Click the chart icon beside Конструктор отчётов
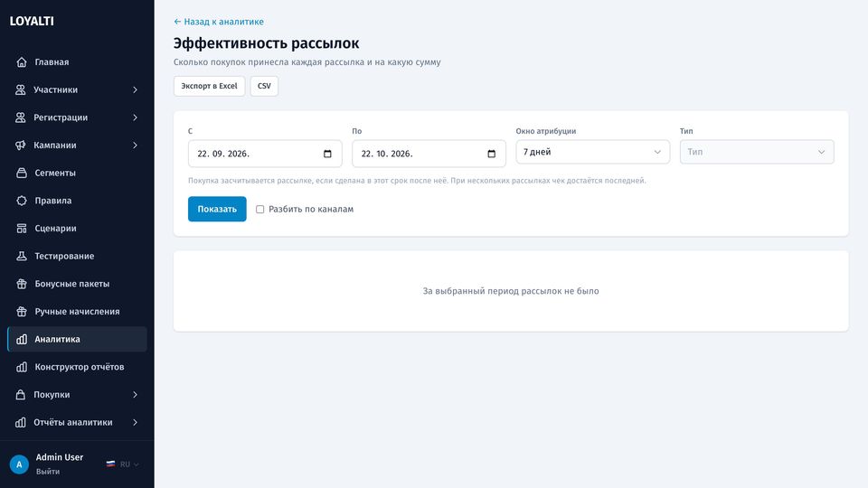Viewport: 868px width, 488px height. click(22, 367)
